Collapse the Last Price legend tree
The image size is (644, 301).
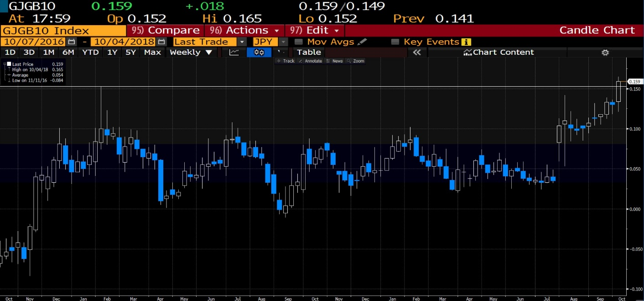point(5,64)
